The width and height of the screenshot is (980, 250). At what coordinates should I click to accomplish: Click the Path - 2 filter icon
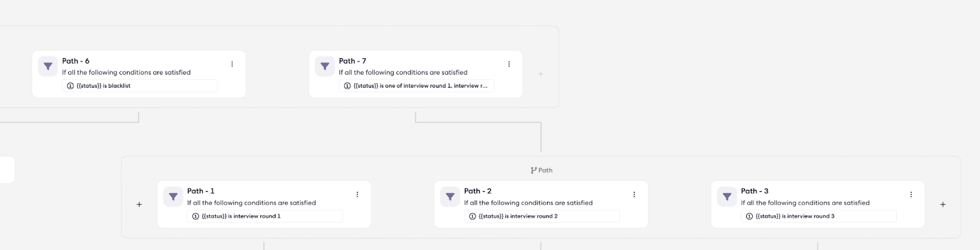[450, 197]
